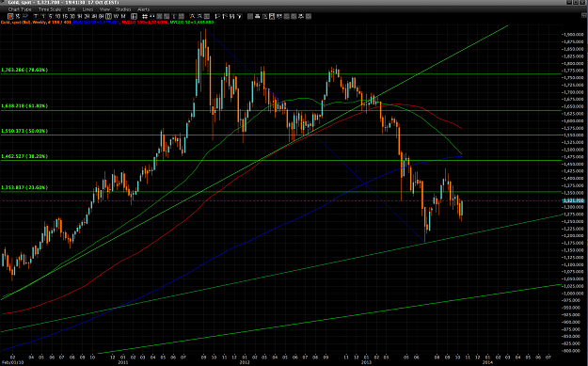Click the text label (T) drawing tool
The image size is (588, 366).
pyautogui.click(x=174, y=17)
